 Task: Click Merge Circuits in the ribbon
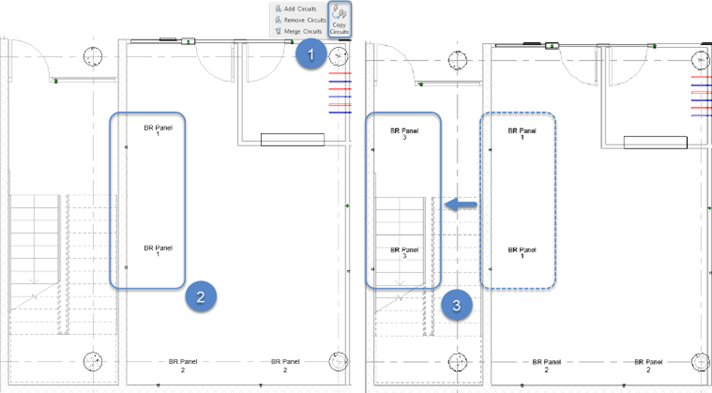pyautogui.click(x=299, y=31)
